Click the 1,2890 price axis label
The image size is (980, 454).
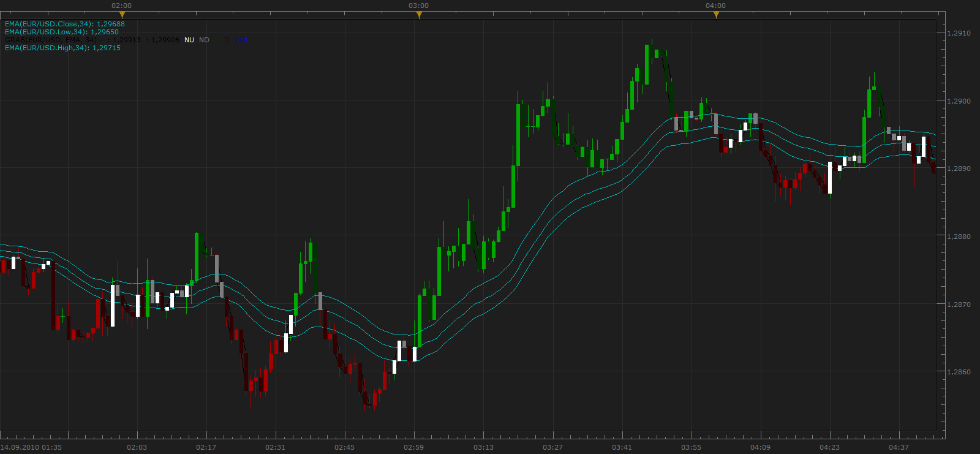959,168
